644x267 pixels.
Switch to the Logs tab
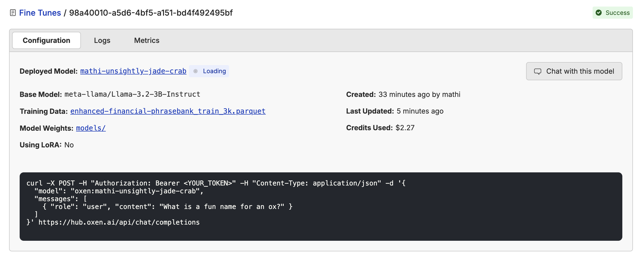(102, 40)
